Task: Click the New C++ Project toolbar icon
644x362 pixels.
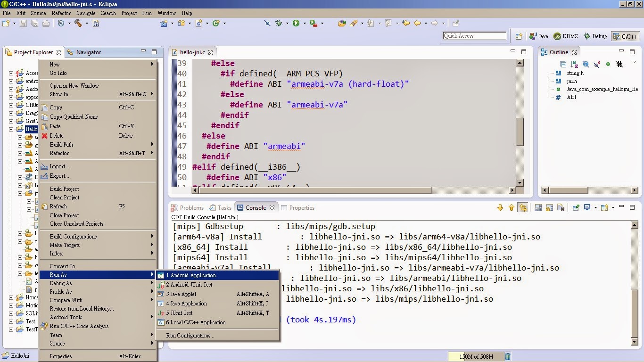Action: point(164,23)
